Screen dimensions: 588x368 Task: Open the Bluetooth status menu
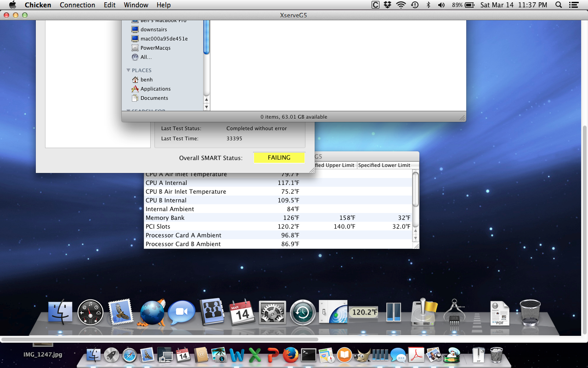[428, 5]
